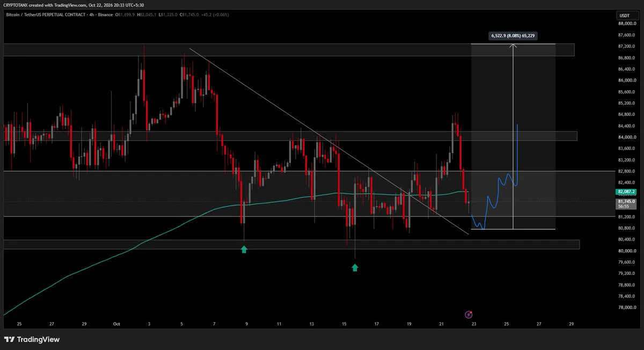Click the 23 date label on the time axis
This screenshot has width=644, height=350.
point(474,324)
